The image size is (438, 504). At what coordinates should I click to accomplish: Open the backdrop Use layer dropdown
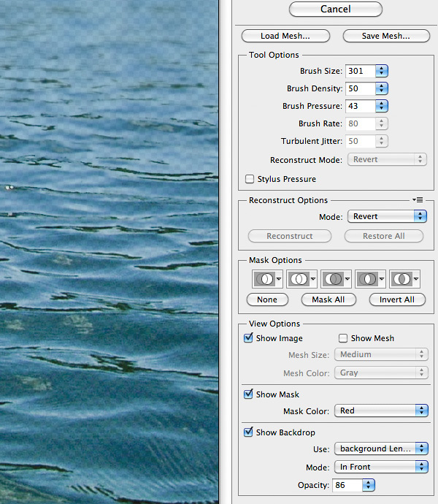coord(381,448)
